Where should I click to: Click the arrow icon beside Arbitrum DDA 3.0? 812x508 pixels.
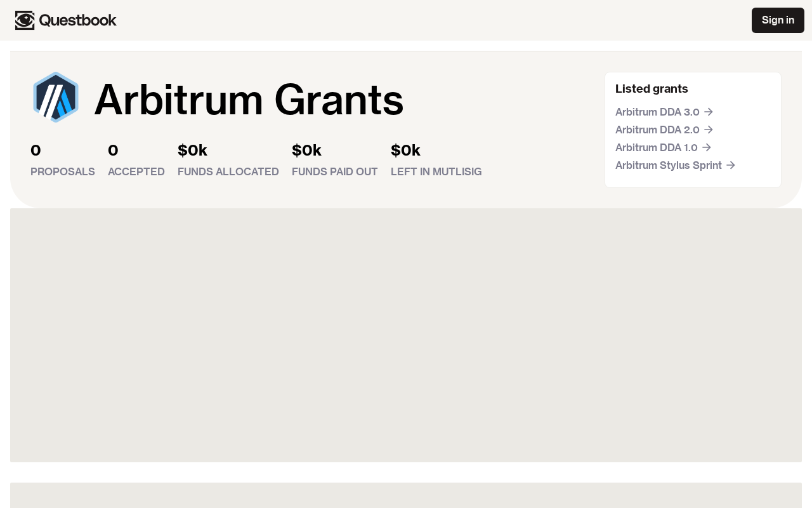point(709,112)
